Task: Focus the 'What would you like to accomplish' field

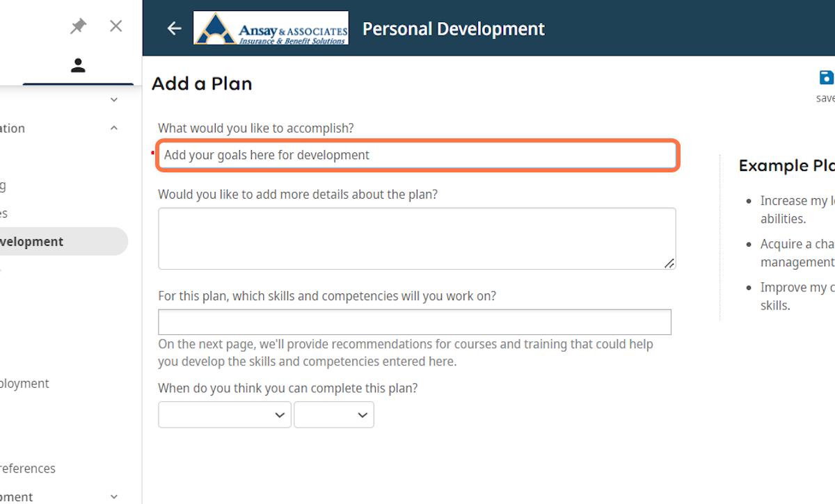Action: click(417, 155)
